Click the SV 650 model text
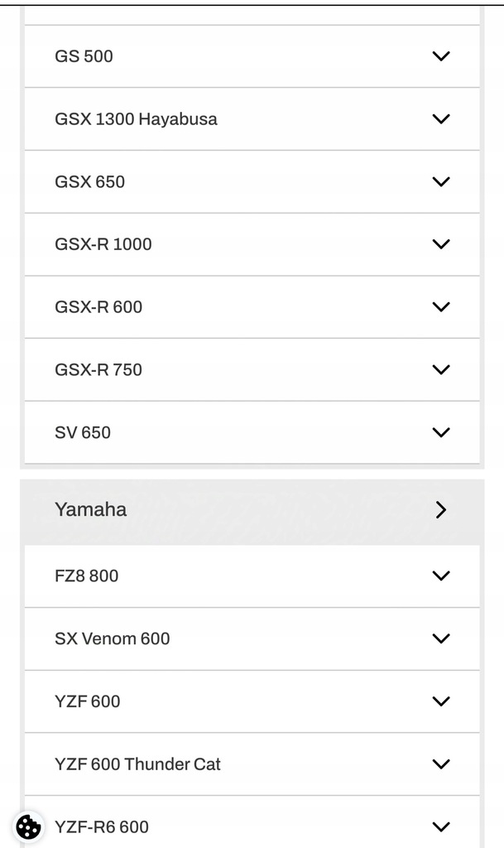 pos(83,432)
